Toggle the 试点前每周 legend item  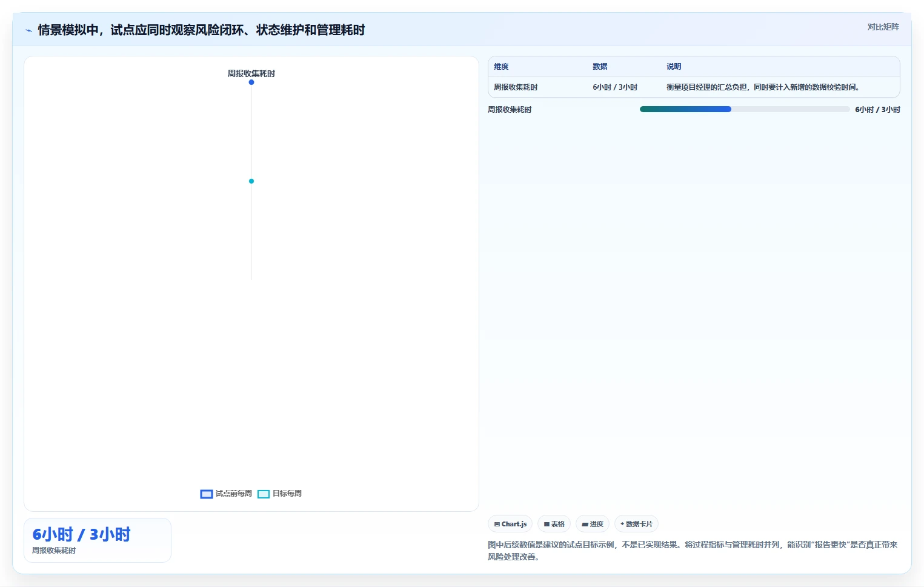(226, 494)
